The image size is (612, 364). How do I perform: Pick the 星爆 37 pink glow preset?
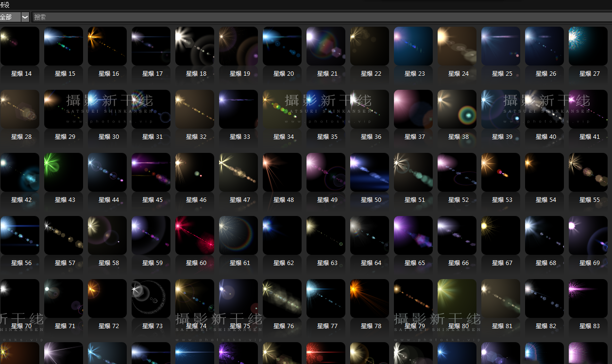(x=413, y=109)
